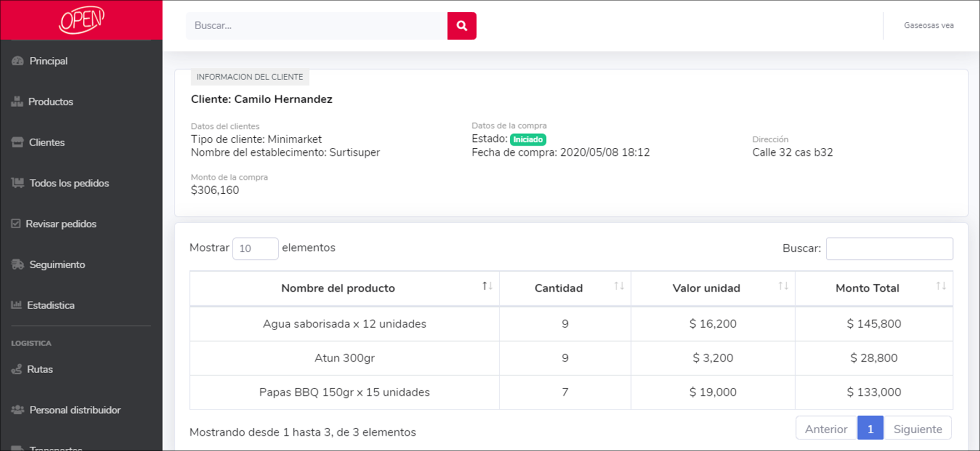Click Fecha de compra 2020/05/08 18:12
The height and width of the screenshot is (451, 980).
click(561, 152)
